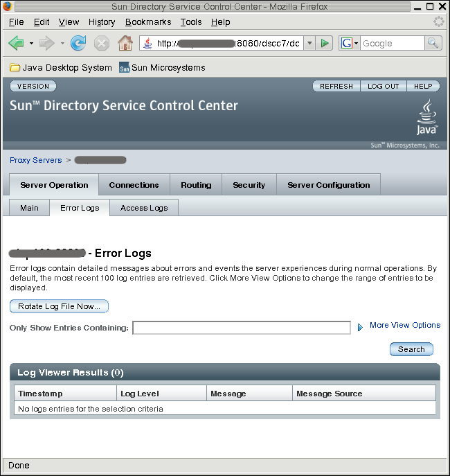The image size is (450, 476).
Task: Expand More View Options triangle
Action: 360,327
